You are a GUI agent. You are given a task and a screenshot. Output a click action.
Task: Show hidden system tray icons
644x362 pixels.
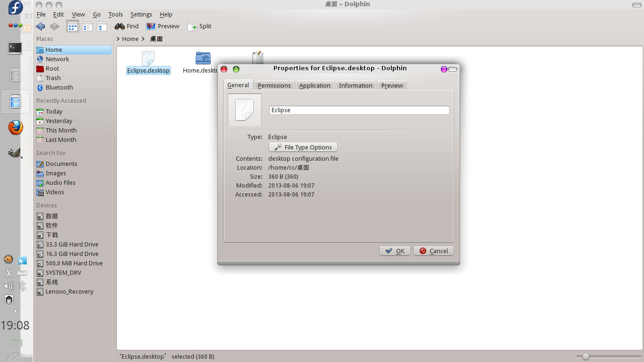pos(15,311)
